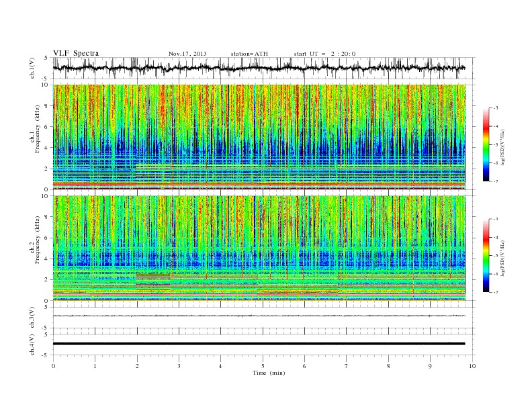Screen dimensions: 532x411
Task: Click the time axis tick label "2"
Action: 137,366
